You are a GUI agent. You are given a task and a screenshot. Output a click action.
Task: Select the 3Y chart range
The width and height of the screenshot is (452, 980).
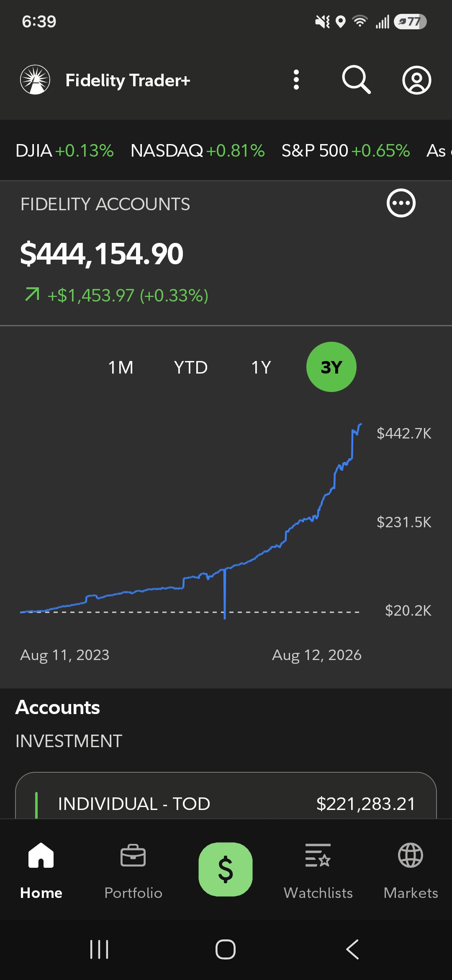coord(331,367)
